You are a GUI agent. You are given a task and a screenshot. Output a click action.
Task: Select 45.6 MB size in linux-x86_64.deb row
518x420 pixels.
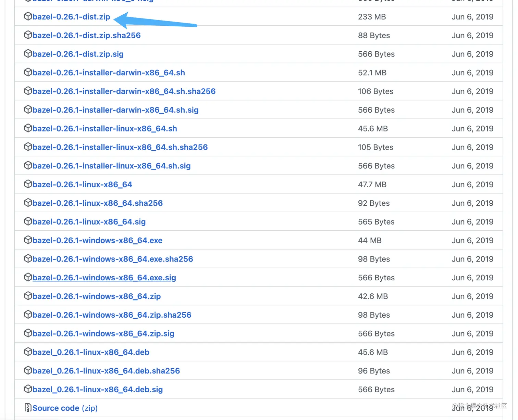373,352
